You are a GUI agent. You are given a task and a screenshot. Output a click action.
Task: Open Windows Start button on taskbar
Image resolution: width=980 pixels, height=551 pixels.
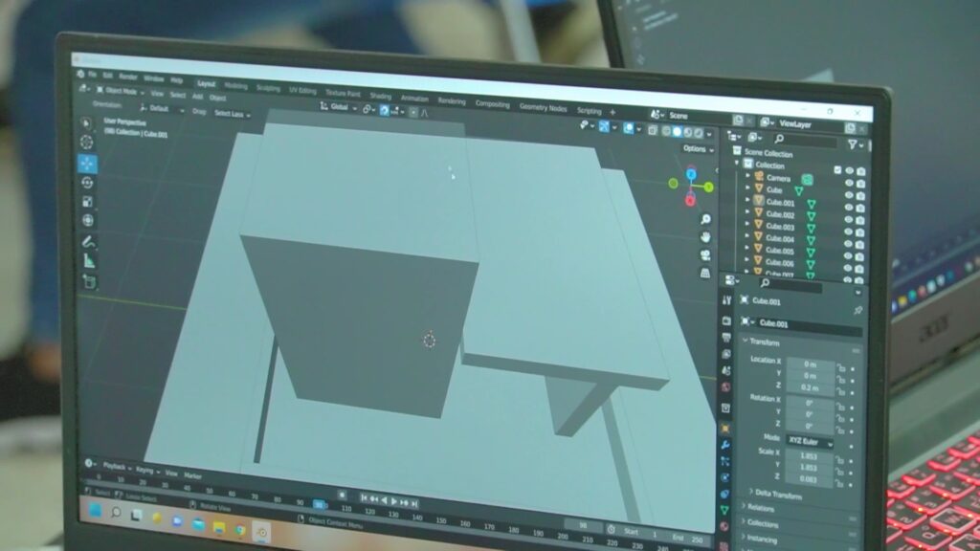pos(96,511)
